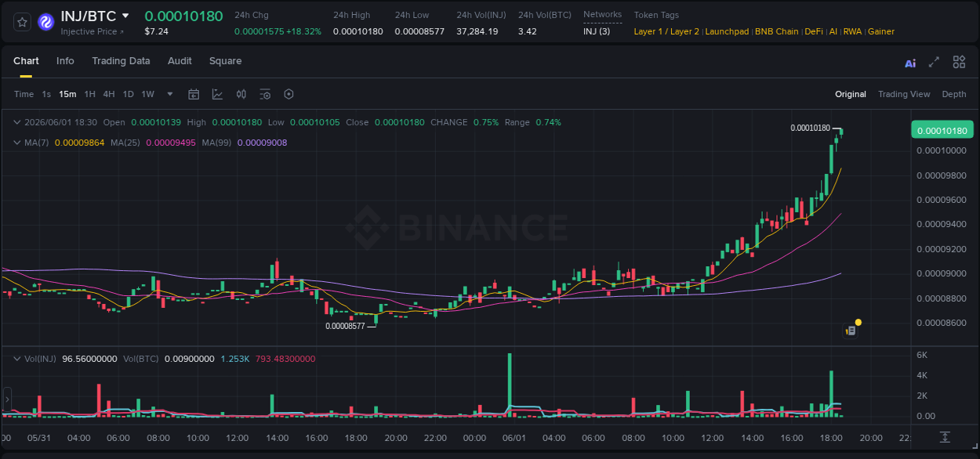Viewport: 980px width, 459px height.
Task: Open the technical indicators icon
Action: [x=217, y=94]
